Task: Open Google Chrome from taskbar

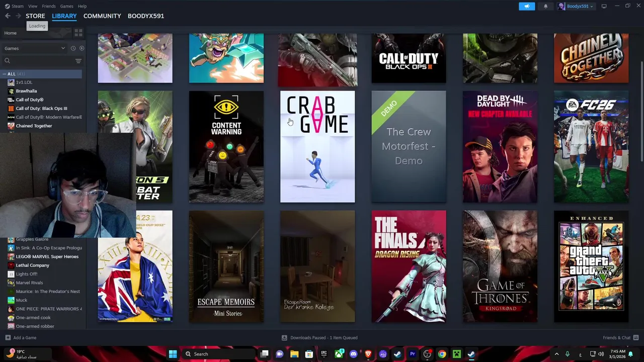Action: pos(442,354)
